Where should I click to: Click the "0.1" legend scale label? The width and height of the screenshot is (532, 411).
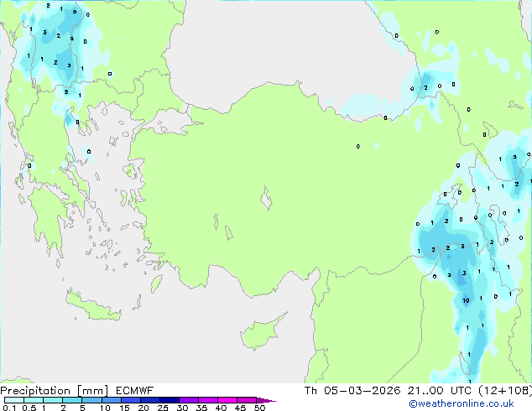tap(9, 408)
